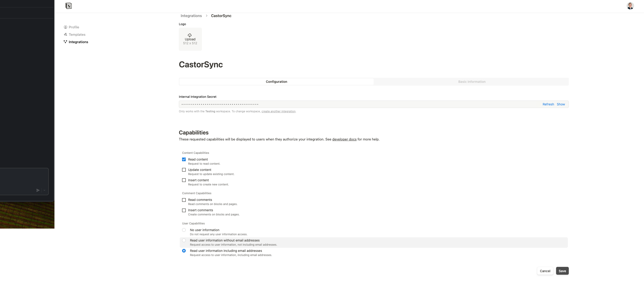Select Read user information without email addresses
644x301 pixels.
coord(184,240)
